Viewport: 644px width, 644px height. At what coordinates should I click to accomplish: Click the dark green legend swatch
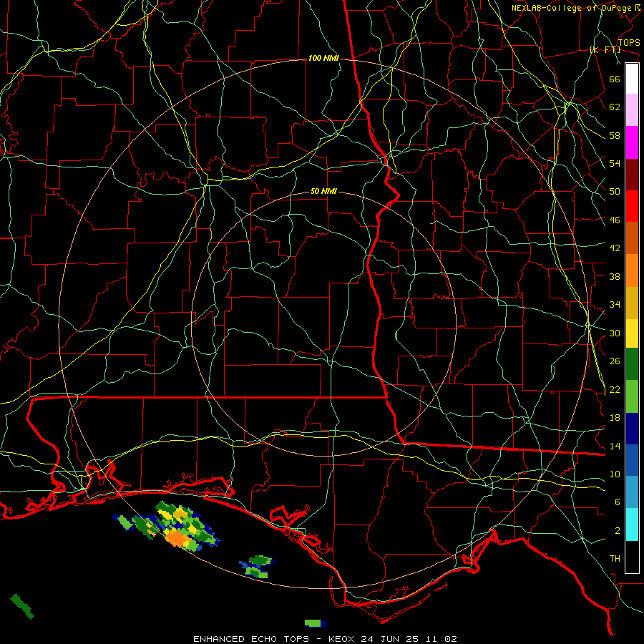632,364
